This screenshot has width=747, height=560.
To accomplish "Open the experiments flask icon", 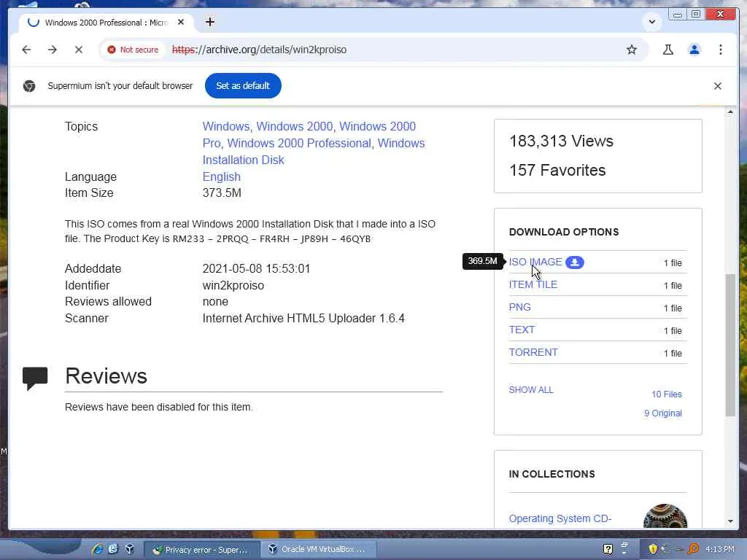I will (x=668, y=50).
